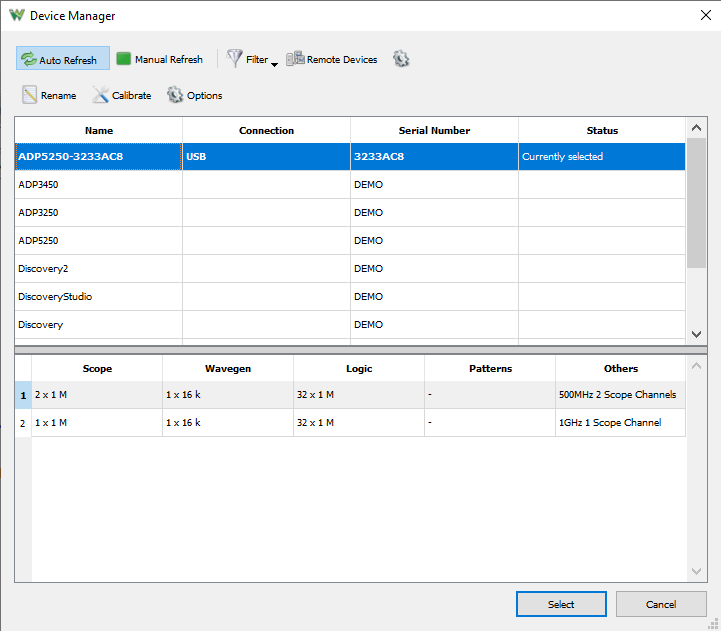Viewport: 721px width, 631px height.
Task: Click Wavegen 1 x 16 k in row 1
Action: click(228, 395)
